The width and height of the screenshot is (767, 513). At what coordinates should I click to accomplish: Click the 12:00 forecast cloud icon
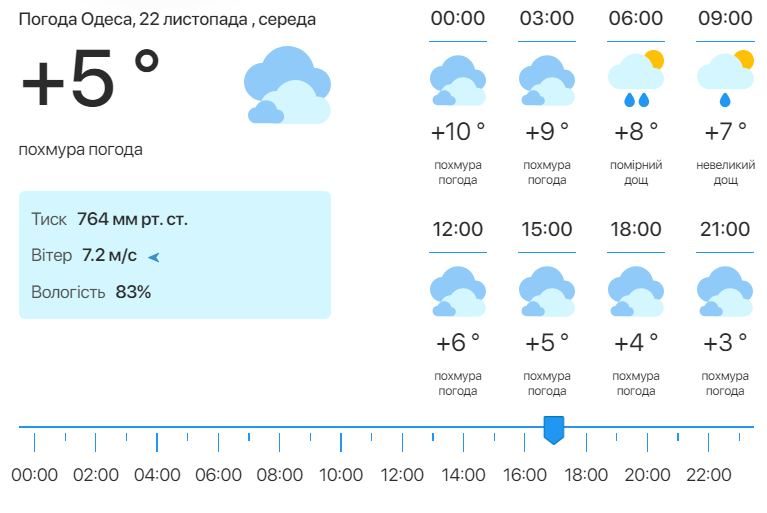tap(457, 292)
